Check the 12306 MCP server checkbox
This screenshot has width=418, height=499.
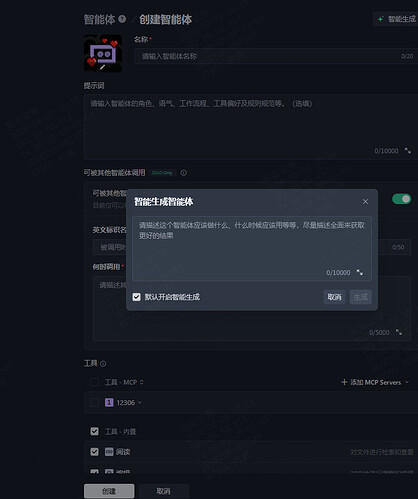click(95, 403)
